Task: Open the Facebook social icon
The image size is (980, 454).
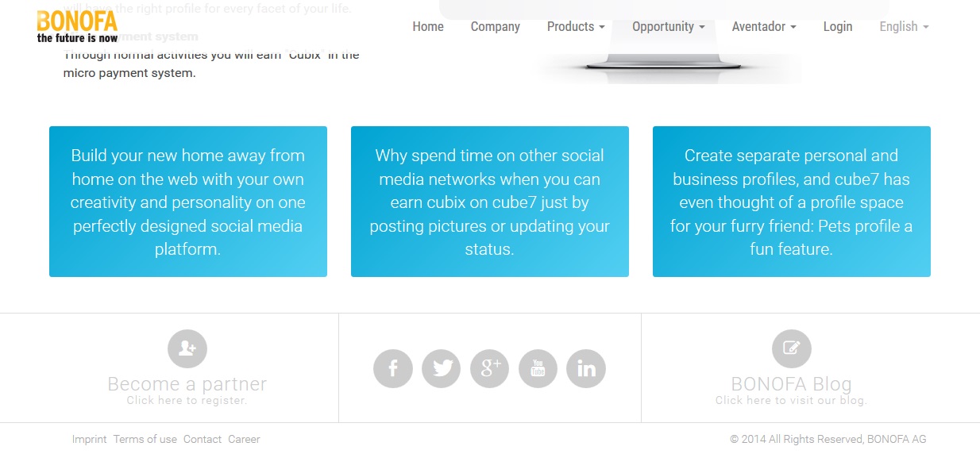Action: point(393,368)
